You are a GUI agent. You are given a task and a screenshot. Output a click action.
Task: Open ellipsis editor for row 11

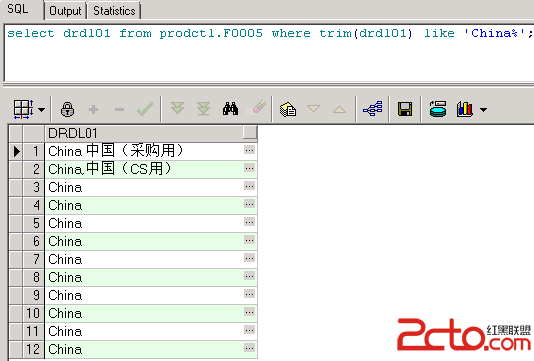pos(249,330)
